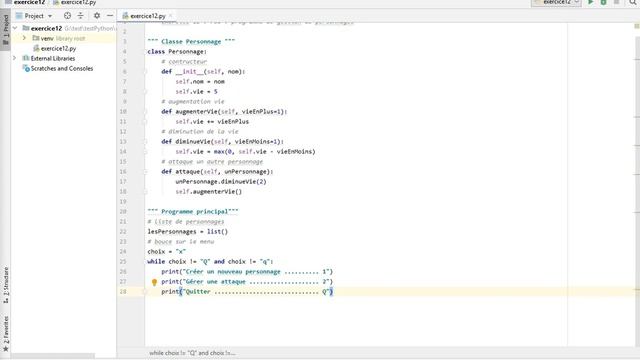Image resolution: width=640 pixels, height=360 pixels.
Task: Click 'unPersonnage.diminueVie(2)' code line
Action: pyautogui.click(x=221, y=182)
